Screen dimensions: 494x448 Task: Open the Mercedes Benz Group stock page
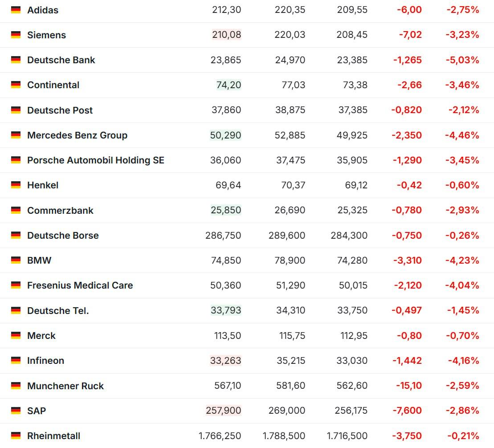pyautogui.click(x=77, y=135)
